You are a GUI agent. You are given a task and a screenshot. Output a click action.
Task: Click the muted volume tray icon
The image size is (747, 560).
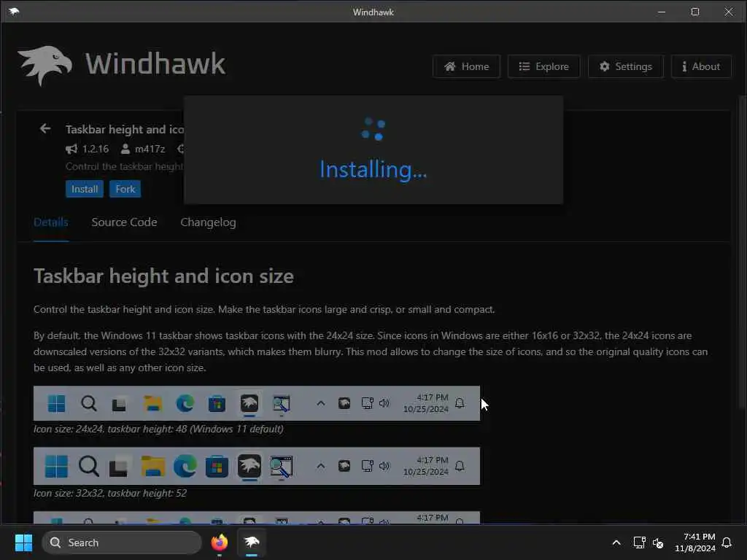click(x=659, y=542)
